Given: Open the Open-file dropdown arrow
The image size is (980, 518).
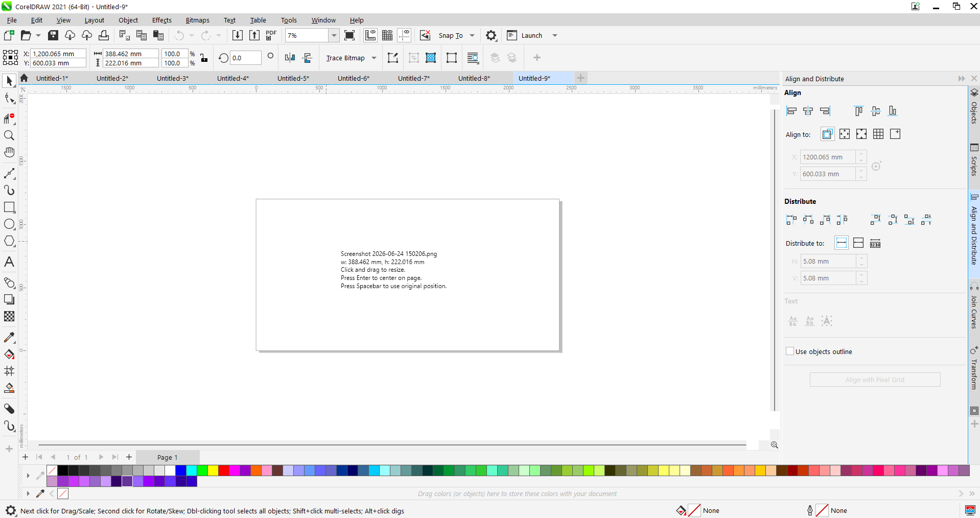Looking at the screenshot, I should [x=38, y=35].
